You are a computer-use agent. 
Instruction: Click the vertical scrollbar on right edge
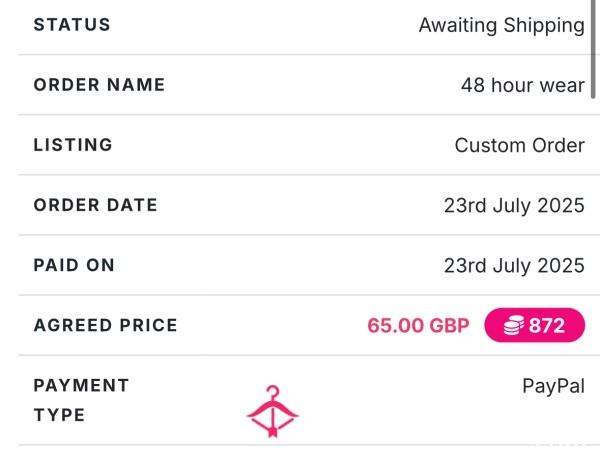593,49
